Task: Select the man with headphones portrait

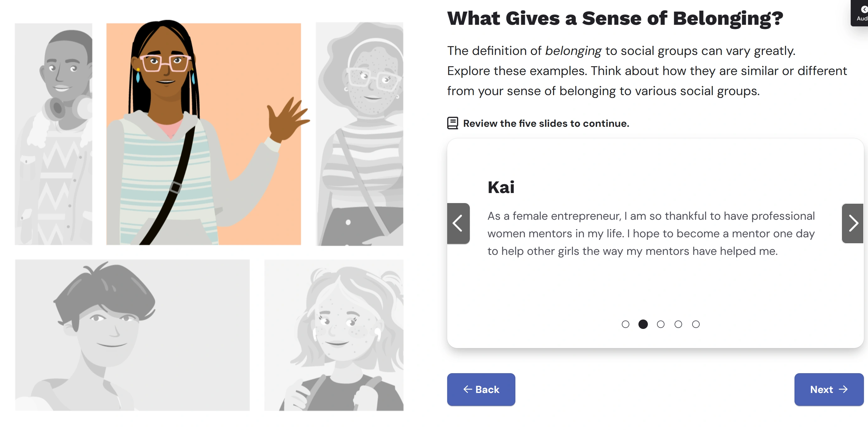Action: click(54, 134)
